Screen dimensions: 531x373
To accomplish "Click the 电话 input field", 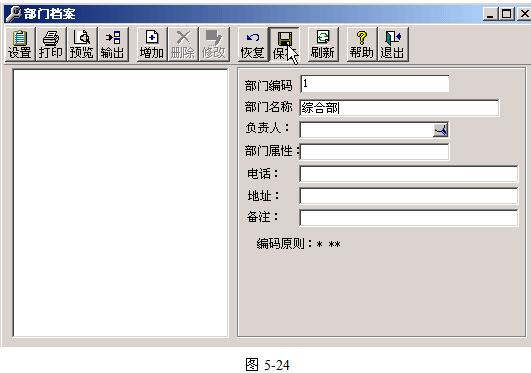I will [x=408, y=174].
